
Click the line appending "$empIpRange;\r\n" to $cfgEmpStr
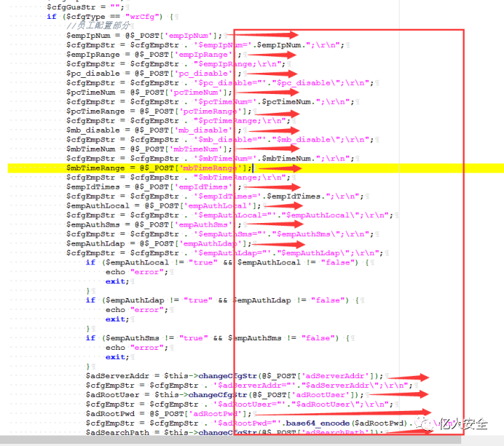coord(176,63)
